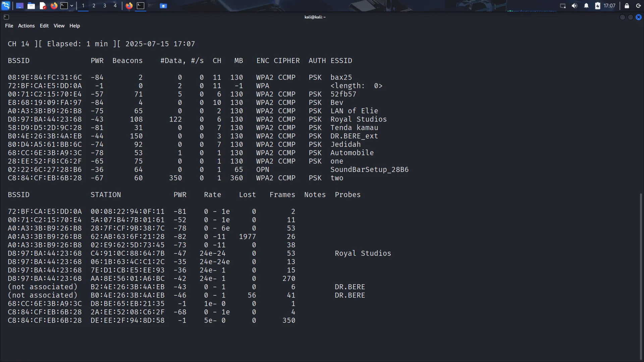644x362 pixels.
Task: Launch Firefox from the panel launcher
Action: click(54, 6)
